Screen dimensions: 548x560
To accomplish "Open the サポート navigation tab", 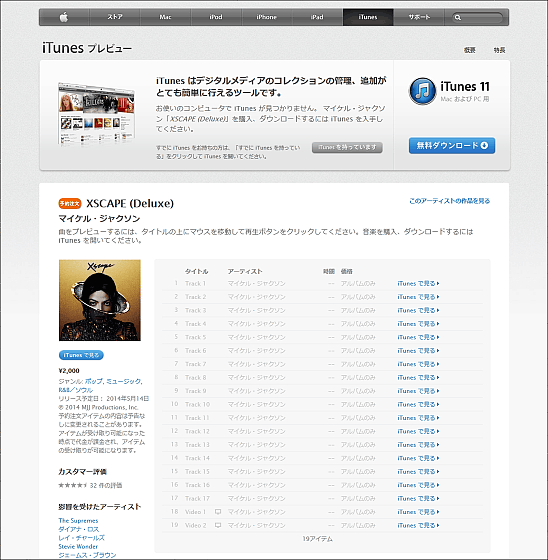I will pyautogui.click(x=419, y=17).
